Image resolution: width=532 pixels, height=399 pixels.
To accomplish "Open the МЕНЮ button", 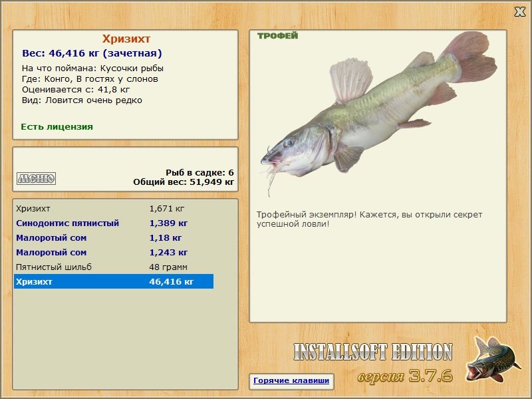I will (x=37, y=178).
